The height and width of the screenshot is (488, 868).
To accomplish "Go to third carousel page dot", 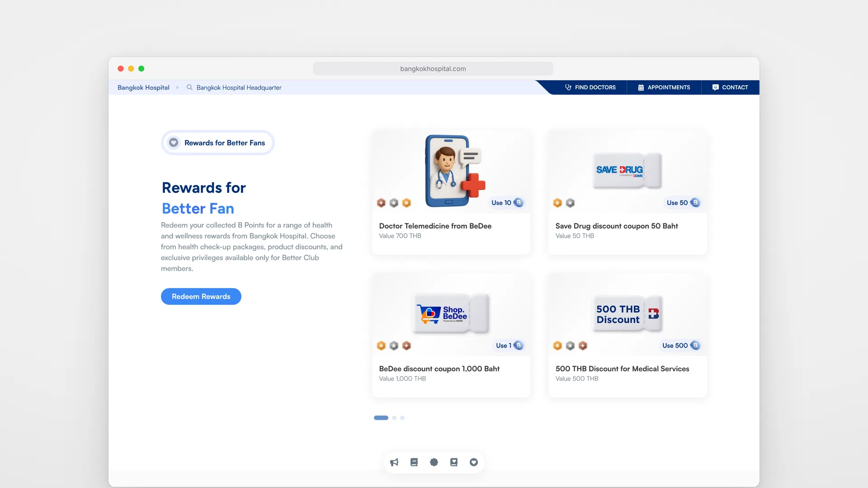I will click(402, 418).
